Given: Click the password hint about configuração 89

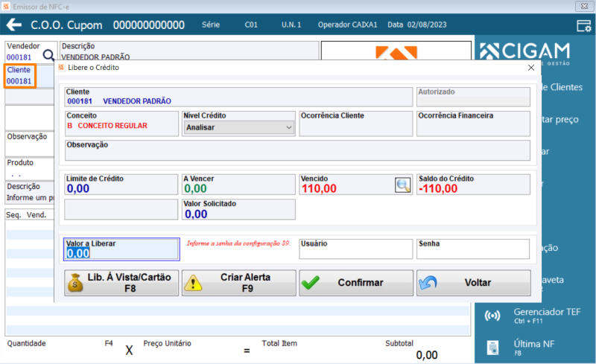Looking at the screenshot, I should pos(238,243).
